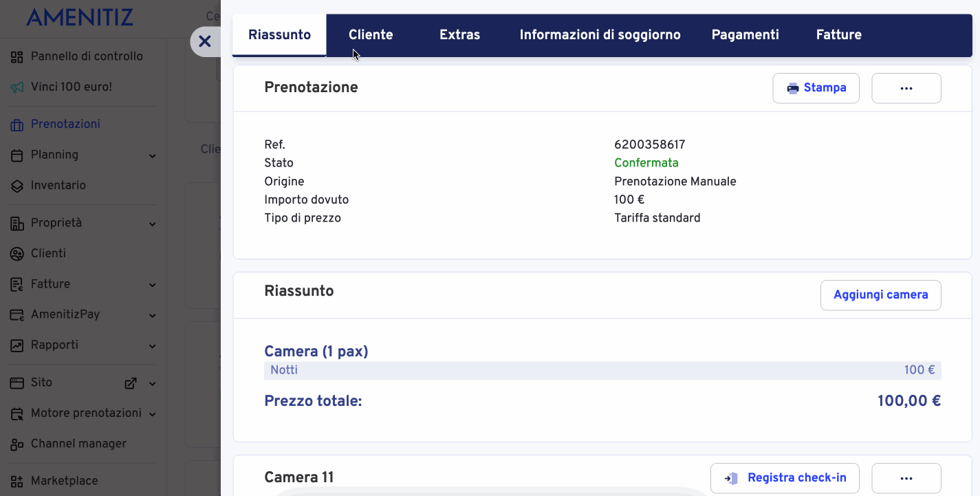Expand the Motore prenotazioni chevron

coord(153,414)
